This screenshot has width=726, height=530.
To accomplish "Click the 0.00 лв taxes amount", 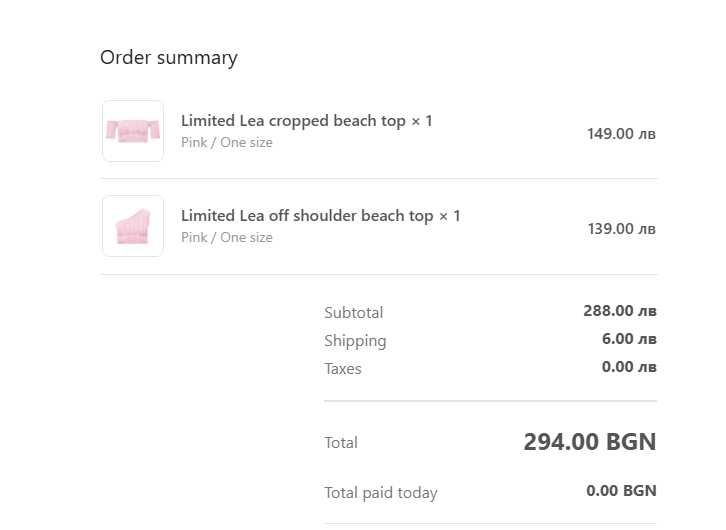I will pyautogui.click(x=629, y=367).
